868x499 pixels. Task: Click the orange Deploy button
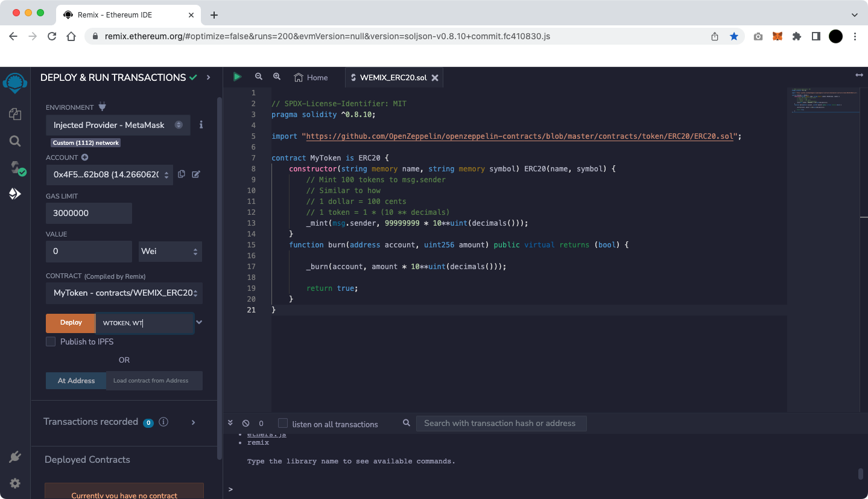click(x=71, y=323)
